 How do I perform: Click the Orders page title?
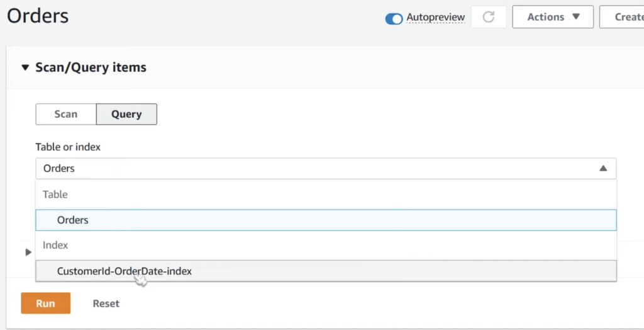[x=38, y=16]
